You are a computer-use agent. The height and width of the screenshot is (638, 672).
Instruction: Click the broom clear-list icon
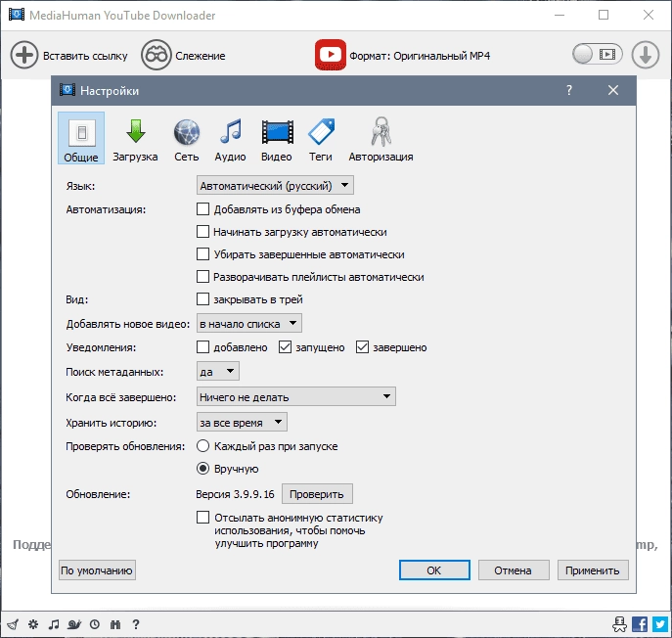point(13,624)
